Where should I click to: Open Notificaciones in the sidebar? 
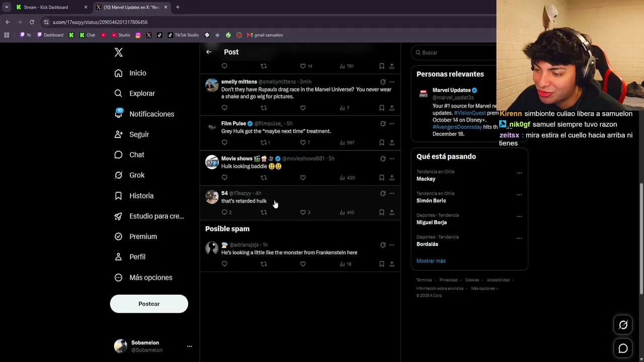point(144,114)
